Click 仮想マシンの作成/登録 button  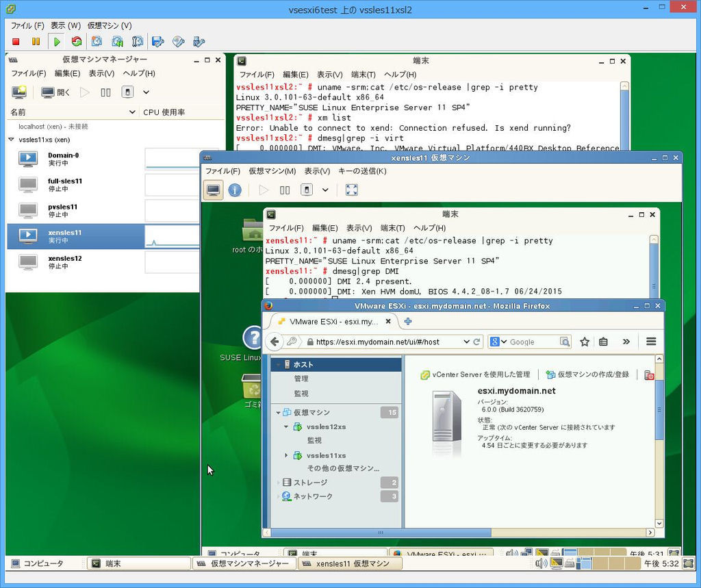588,374
